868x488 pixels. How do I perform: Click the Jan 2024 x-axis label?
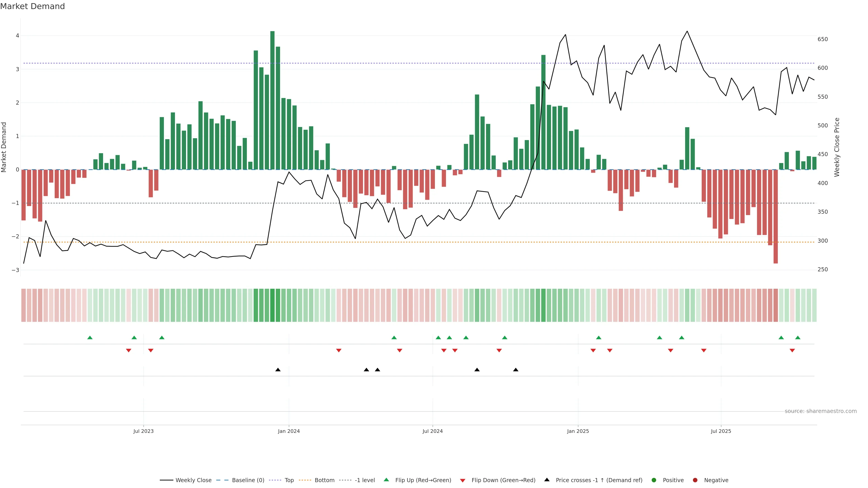coord(289,431)
